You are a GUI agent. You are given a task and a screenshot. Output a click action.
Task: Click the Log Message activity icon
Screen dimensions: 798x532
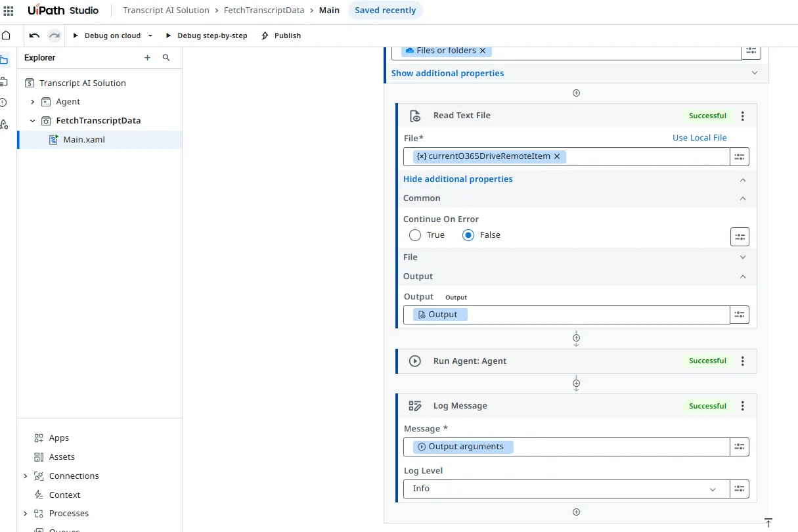tap(415, 407)
